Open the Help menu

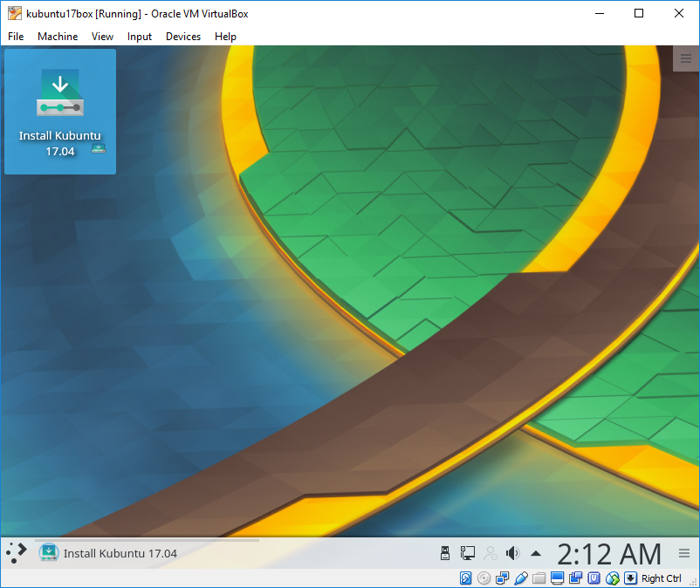click(225, 37)
